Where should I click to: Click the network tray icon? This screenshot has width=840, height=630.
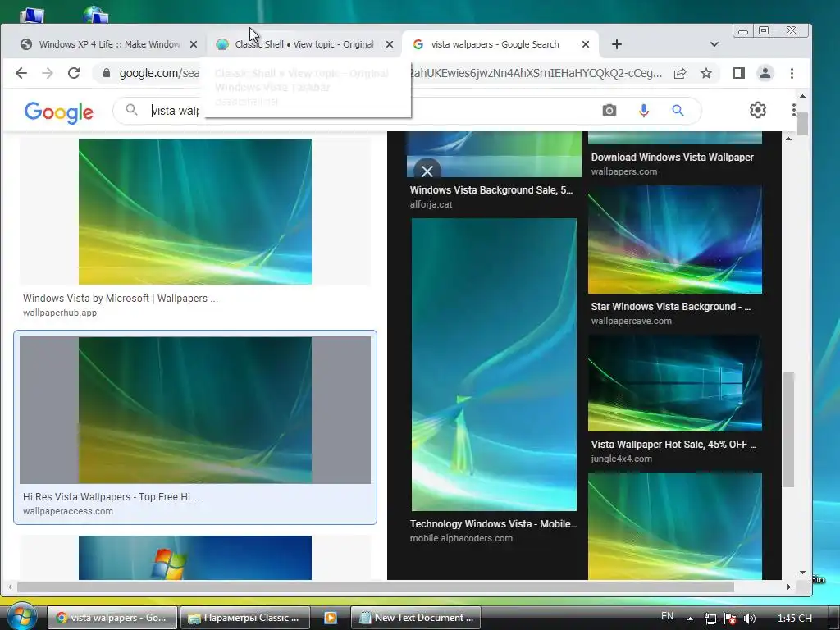click(710, 619)
